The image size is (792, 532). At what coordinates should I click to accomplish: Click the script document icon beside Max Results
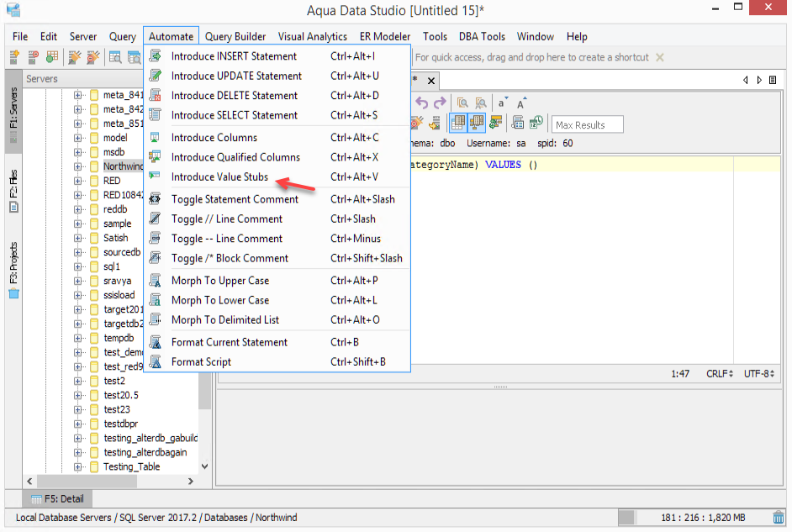pyautogui.click(x=518, y=123)
